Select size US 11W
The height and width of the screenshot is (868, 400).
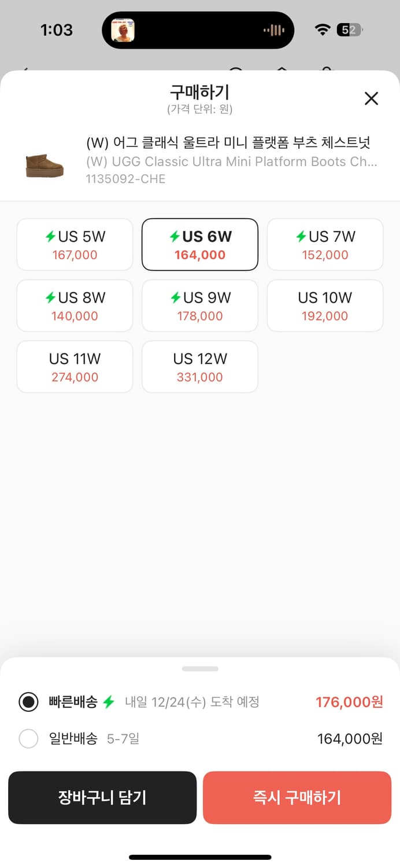point(75,367)
